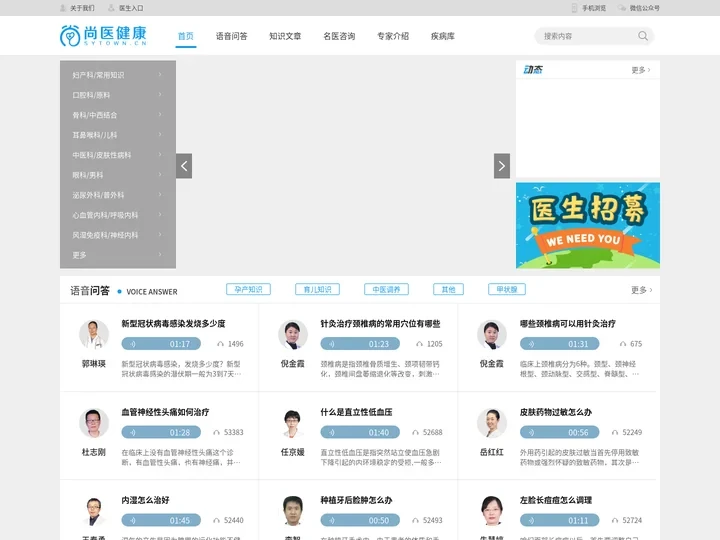Open 名医咨询 nav item

(x=339, y=36)
